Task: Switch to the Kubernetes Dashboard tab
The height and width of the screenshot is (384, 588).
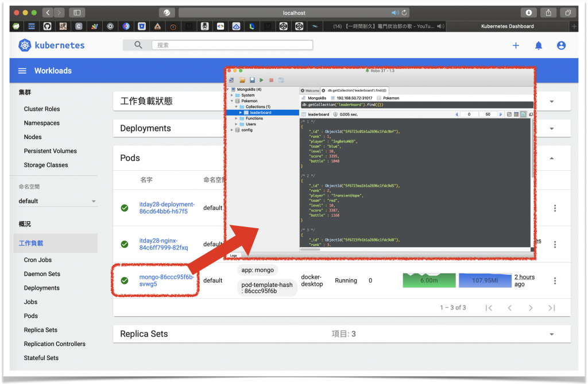Action: pyautogui.click(x=508, y=26)
